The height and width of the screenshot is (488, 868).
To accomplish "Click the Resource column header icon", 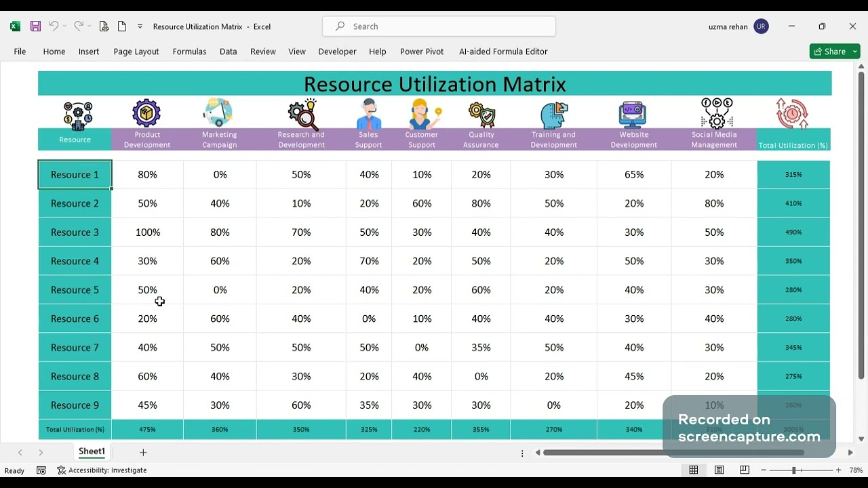I will [78, 116].
